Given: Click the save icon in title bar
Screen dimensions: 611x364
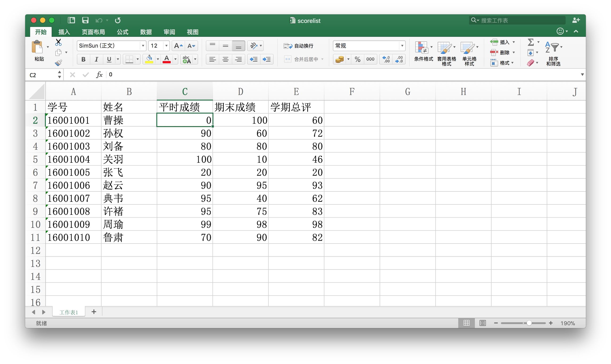Looking at the screenshot, I should 85,20.
